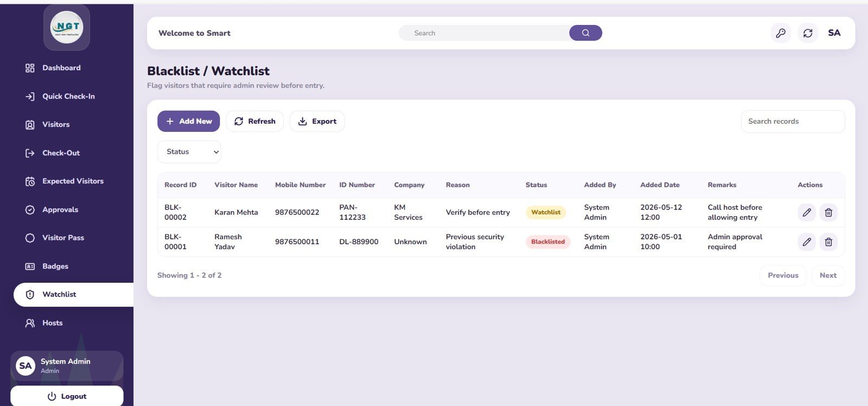Screen dimensions: 868x406
Task: Click the 'Showing 1 - 2 of 2' text
Action: [x=189, y=275]
